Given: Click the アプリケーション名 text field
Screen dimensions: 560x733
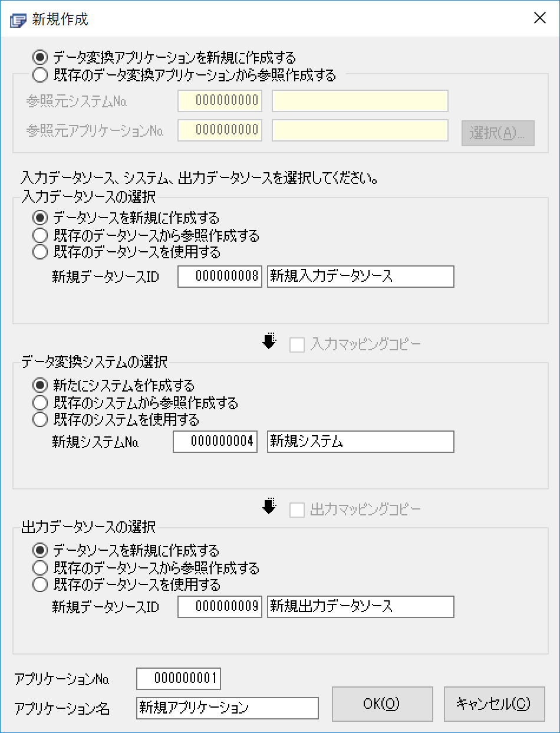Looking at the screenshot, I should point(227,708).
